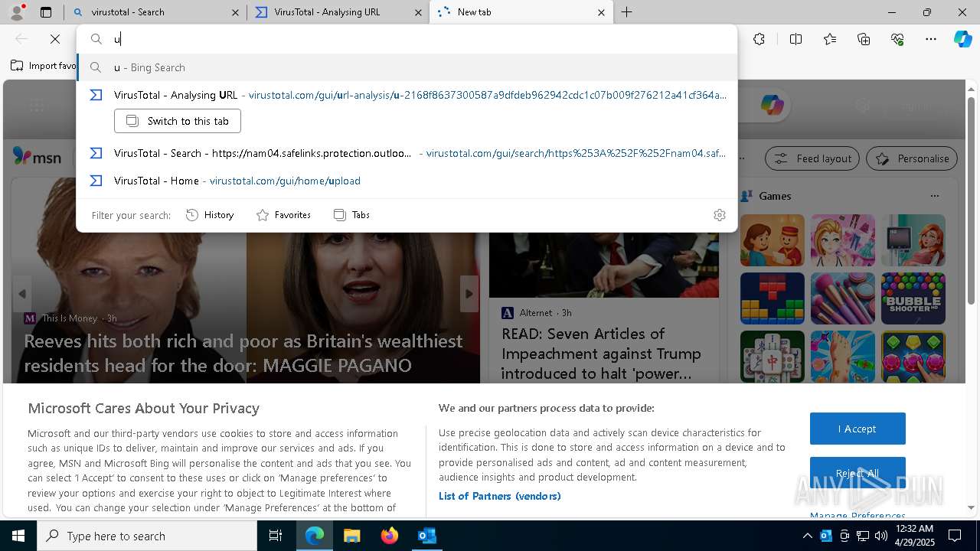Open the Bubble Shooter game thumbnail

(913, 298)
